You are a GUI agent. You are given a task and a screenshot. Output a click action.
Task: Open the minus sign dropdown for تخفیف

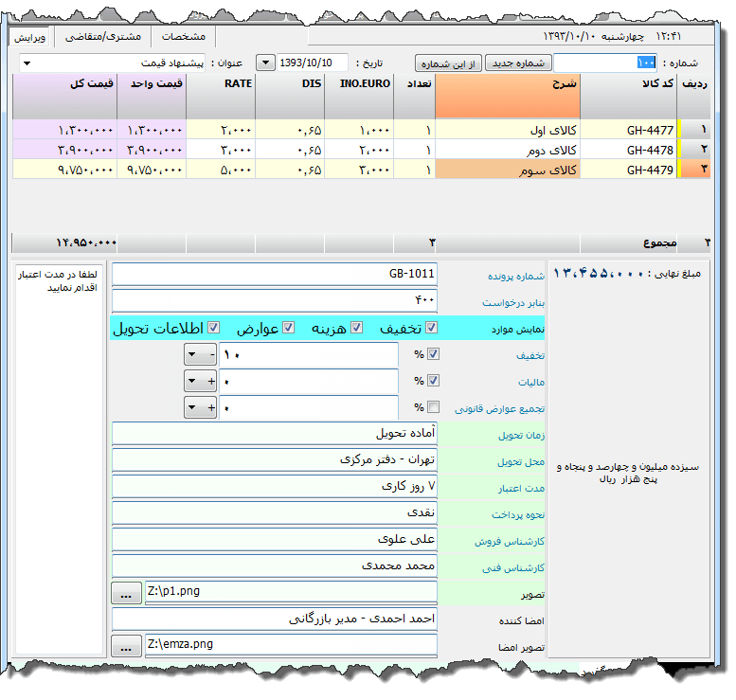click(x=201, y=354)
